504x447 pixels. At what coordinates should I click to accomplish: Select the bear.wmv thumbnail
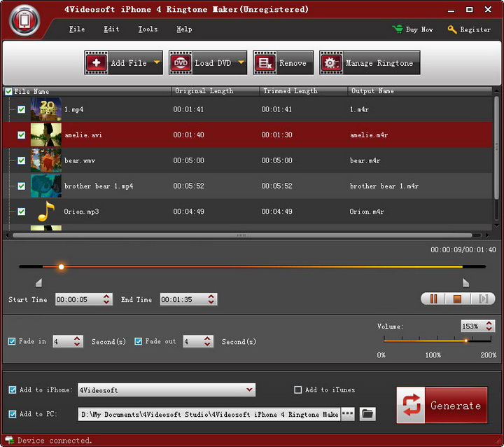tap(46, 160)
